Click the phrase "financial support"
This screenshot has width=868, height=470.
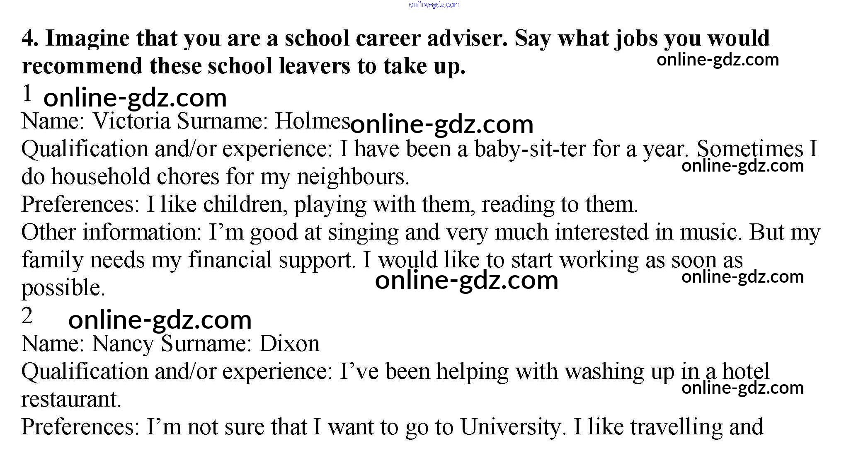click(272, 260)
